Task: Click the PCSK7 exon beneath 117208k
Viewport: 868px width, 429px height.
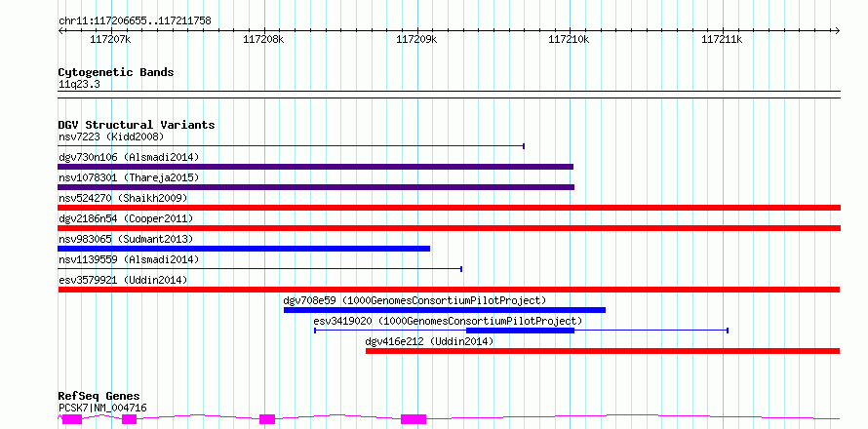Action: 267,419
